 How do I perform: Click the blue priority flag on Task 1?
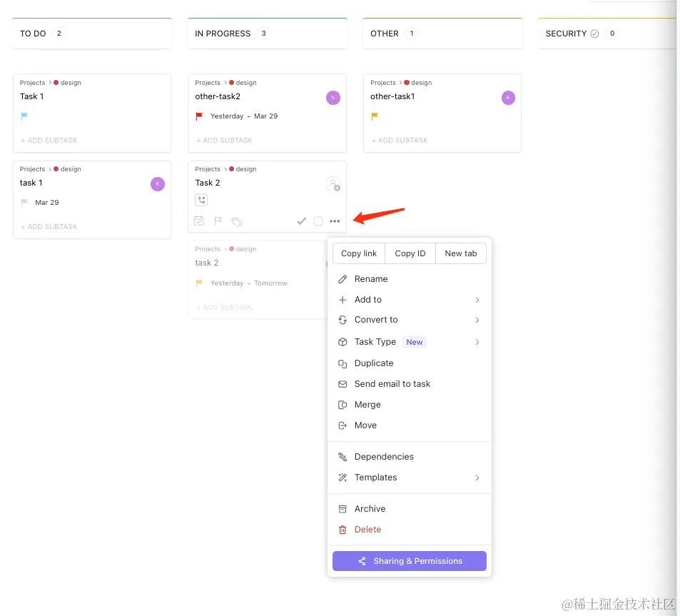[24, 116]
